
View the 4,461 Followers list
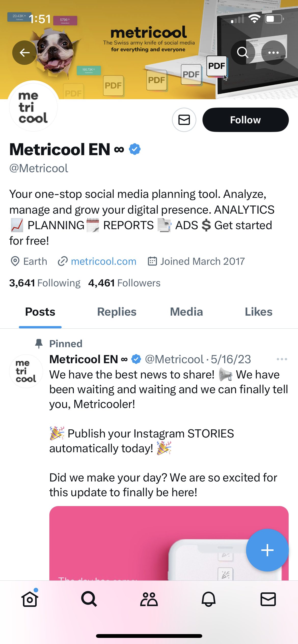coord(124,283)
